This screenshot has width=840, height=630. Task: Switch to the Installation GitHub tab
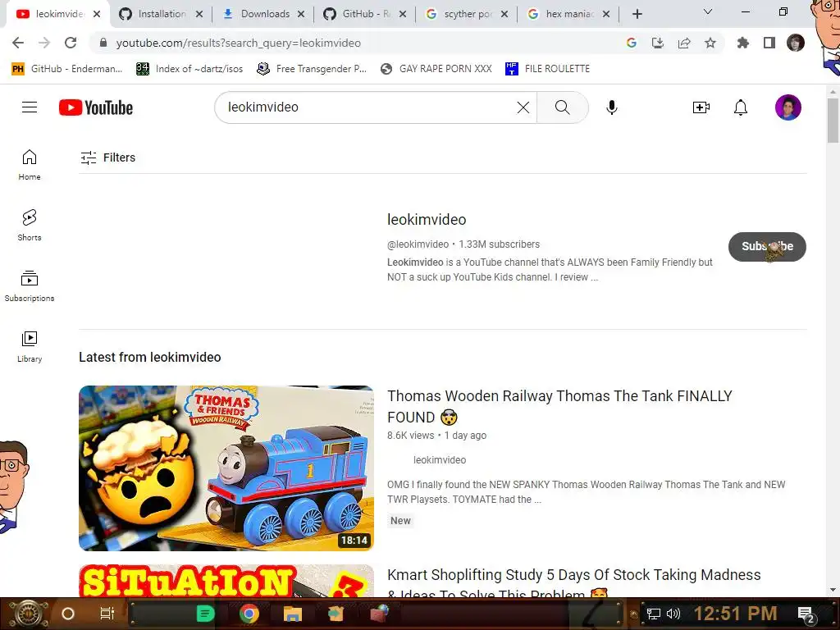[161, 14]
